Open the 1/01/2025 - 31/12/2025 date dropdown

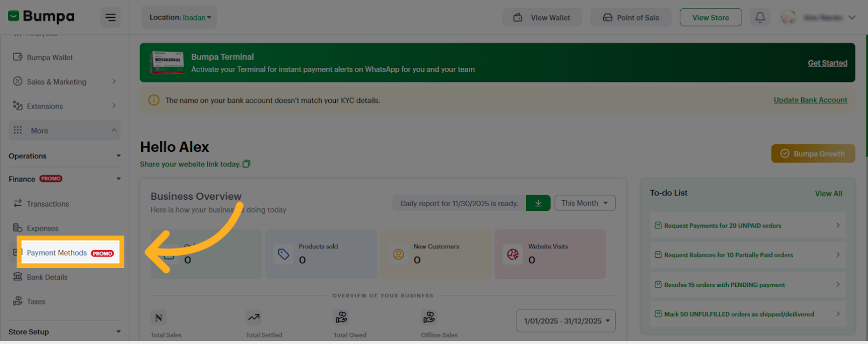click(566, 321)
